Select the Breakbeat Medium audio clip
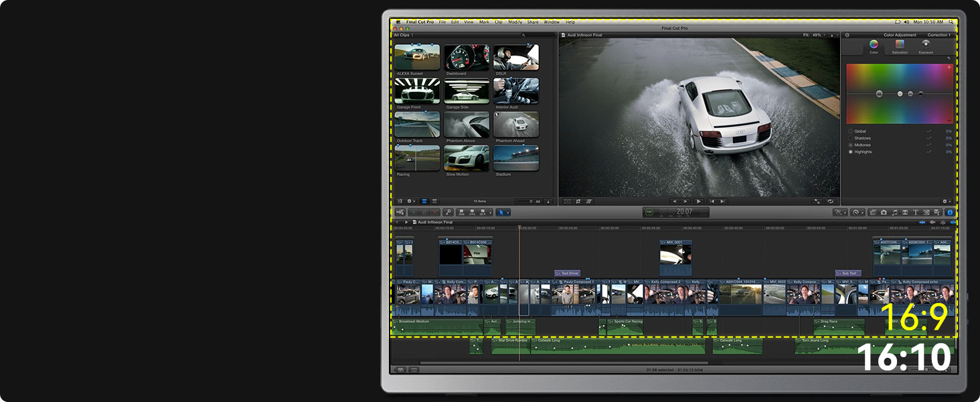The height and width of the screenshot is (402, 980). [437, 326]
